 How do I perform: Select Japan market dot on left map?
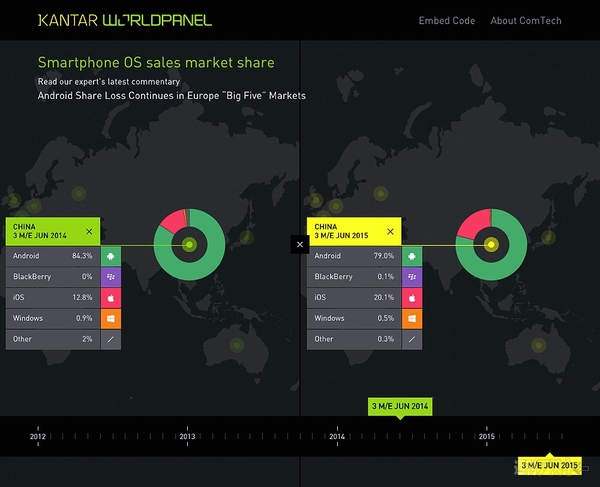[246, 238]
